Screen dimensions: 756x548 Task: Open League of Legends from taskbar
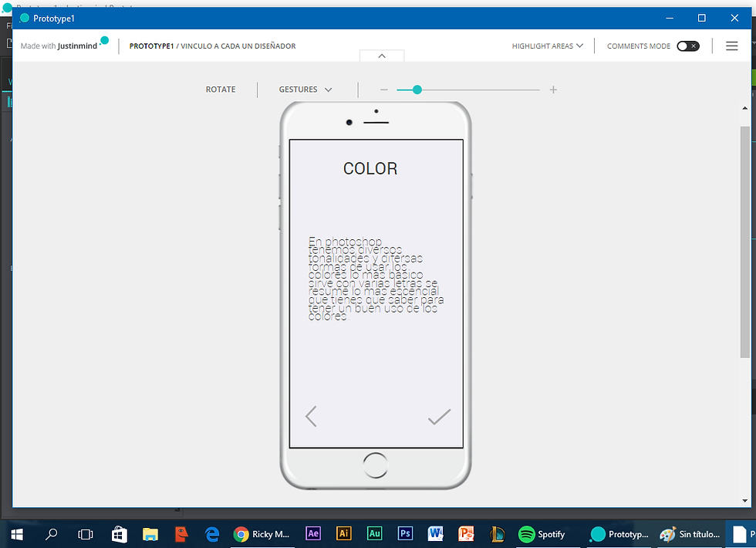tap(497, 534)
